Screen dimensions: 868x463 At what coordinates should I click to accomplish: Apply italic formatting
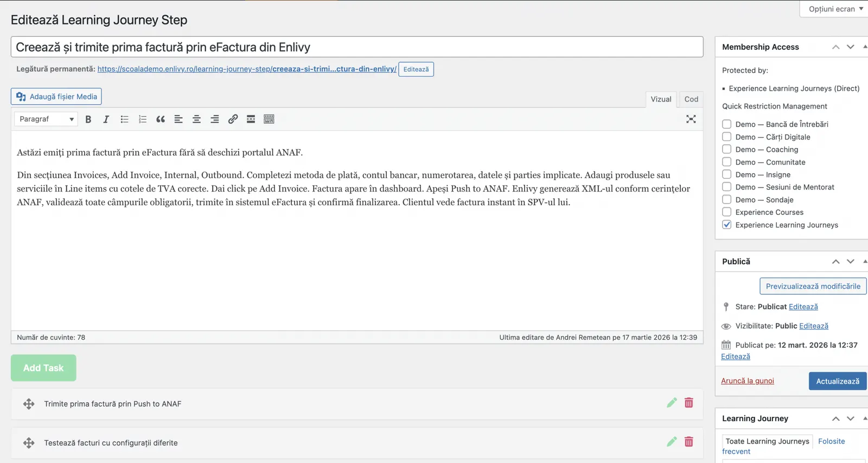click(x=106, y=119)
